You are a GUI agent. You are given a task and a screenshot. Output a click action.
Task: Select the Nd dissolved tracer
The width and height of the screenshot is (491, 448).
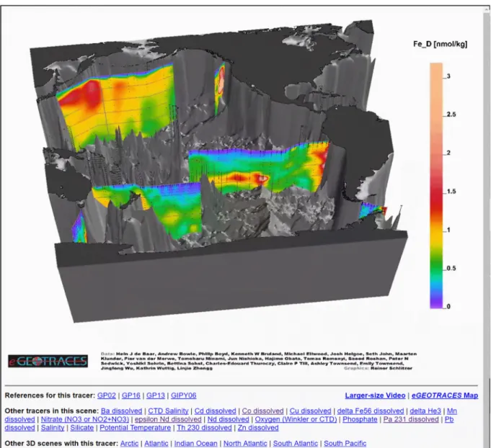(x=229, y=419)
